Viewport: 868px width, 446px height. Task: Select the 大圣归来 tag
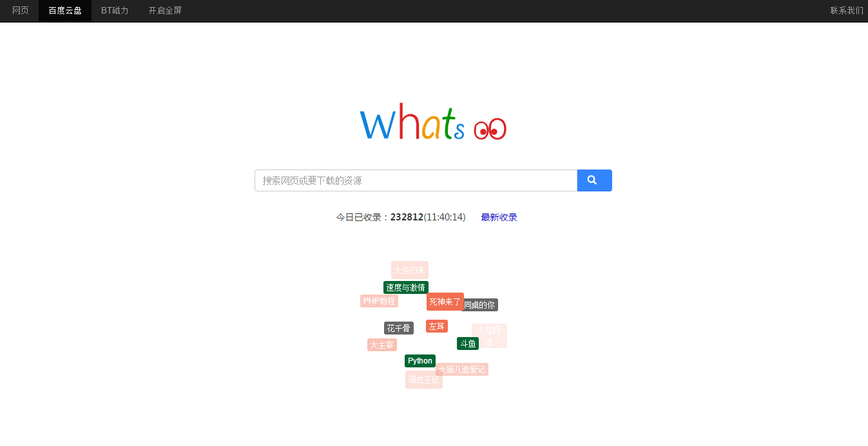pyautogui.click(x=409, y=270)
